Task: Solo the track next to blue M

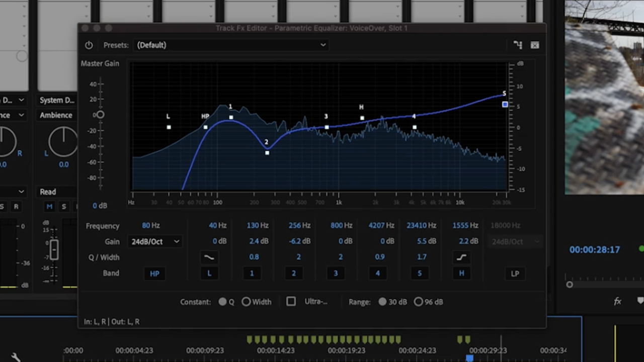Action: pyautogui.click(x=63, y=207)
